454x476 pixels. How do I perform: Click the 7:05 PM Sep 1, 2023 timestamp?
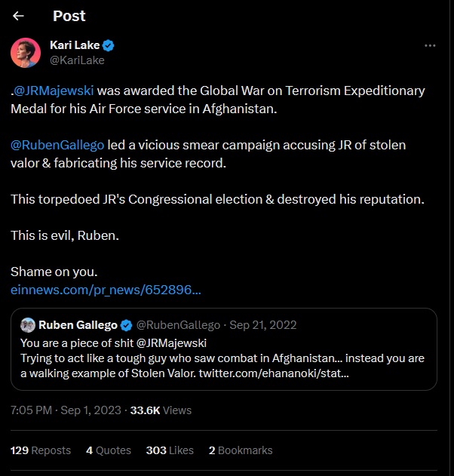pyautogui.click(x=66, y=410)
